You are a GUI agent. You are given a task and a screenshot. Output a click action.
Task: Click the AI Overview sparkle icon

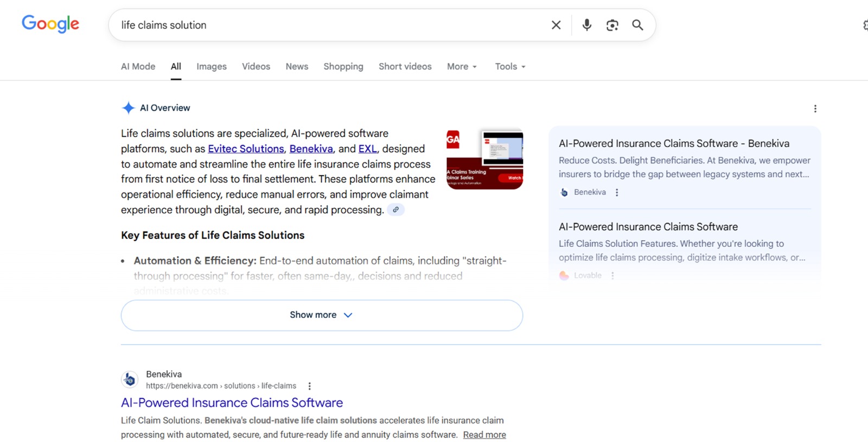click(x=128, y=108)
